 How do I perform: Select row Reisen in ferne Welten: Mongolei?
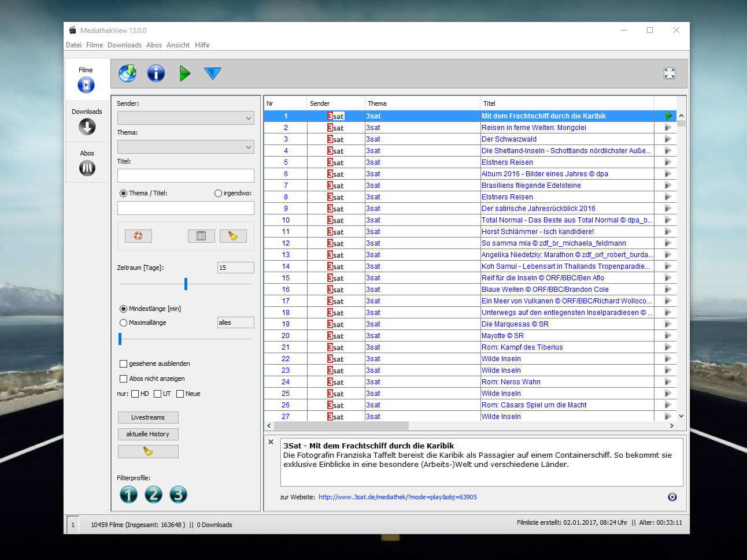470,128
